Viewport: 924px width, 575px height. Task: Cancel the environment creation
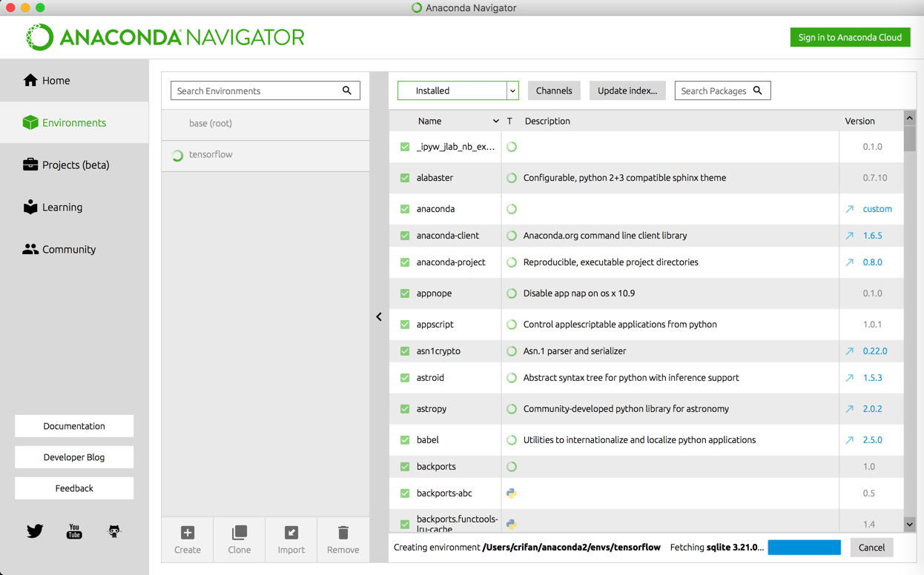871,548
